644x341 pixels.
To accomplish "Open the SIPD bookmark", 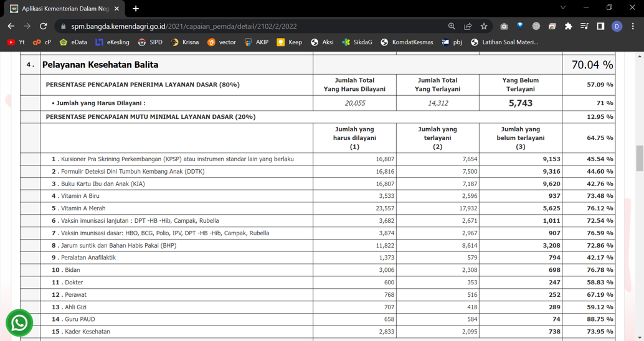I will point(150,42).
